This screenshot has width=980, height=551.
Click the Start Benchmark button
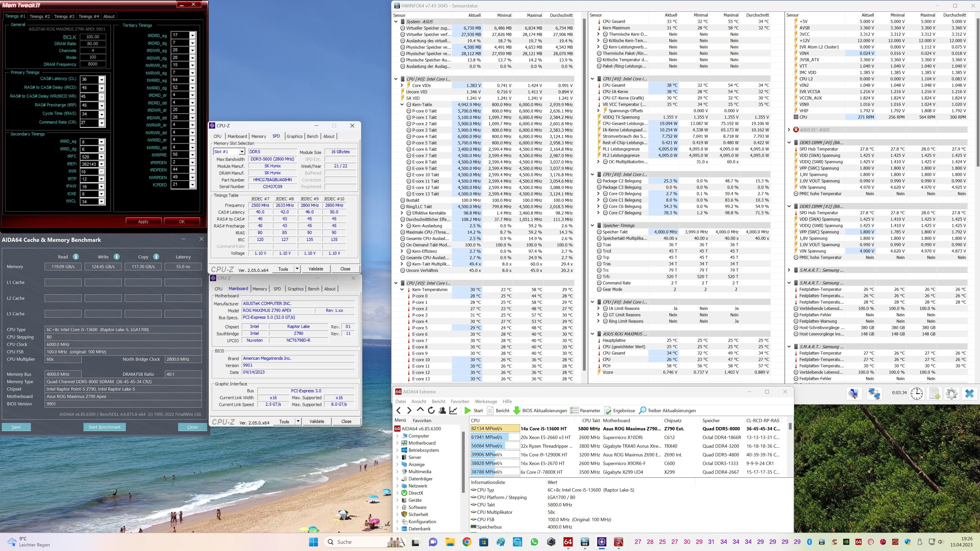(104, 427)
